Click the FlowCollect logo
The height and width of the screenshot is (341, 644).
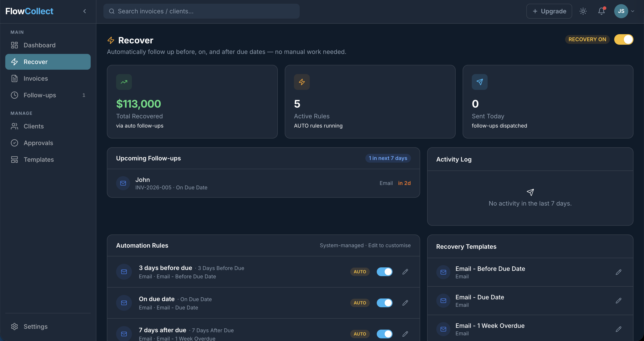coord(29,11)
